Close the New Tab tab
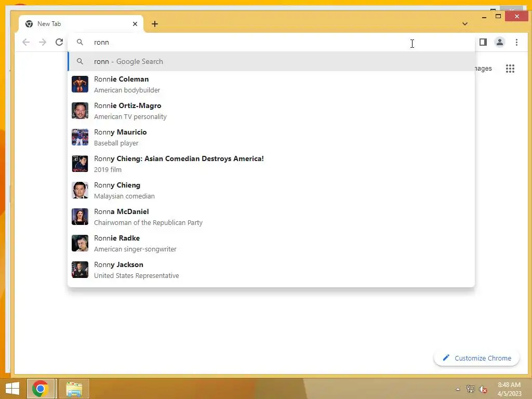Viewport: 532px width, 399px height. 135,24
